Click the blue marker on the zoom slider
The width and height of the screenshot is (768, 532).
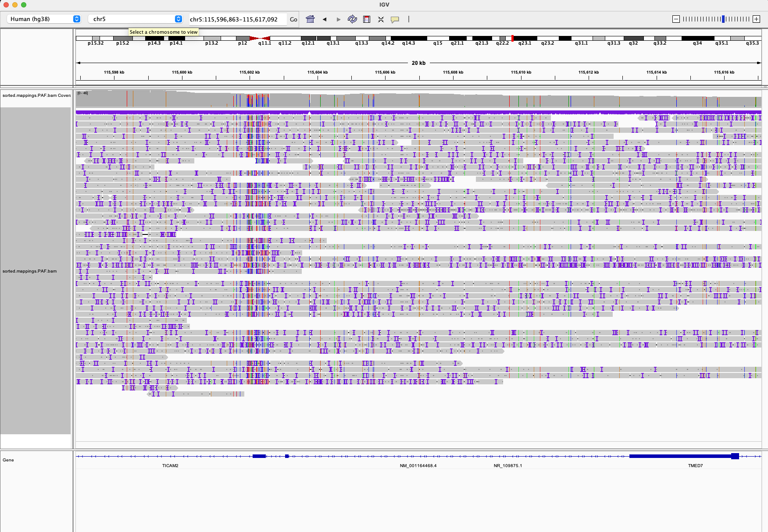pyautogui.click(x=722, y=19)
